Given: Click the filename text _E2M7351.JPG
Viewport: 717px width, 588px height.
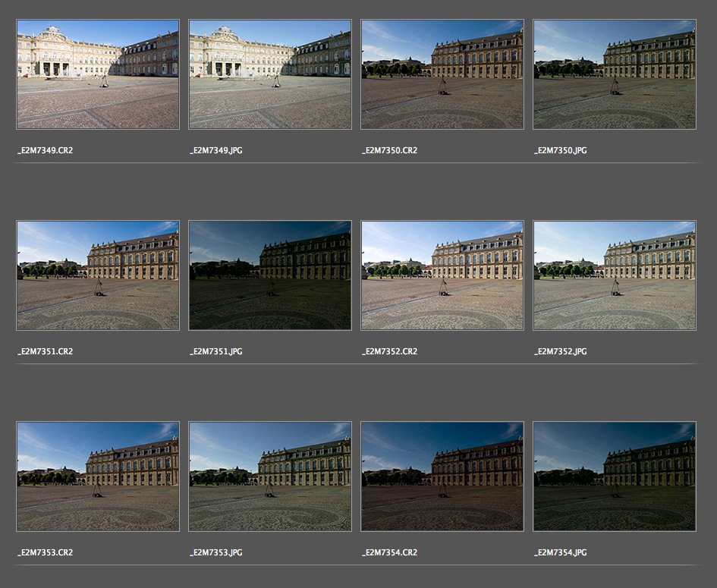Looking at the screenshot, I should click(216, 352).
